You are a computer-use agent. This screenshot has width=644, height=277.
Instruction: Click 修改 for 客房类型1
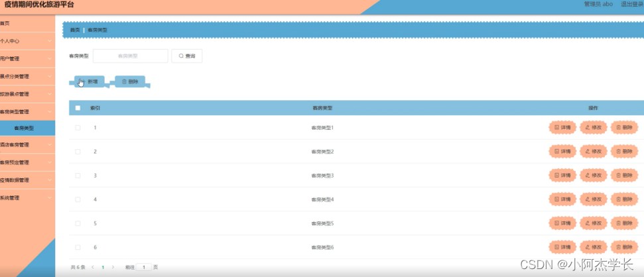coord(594,128)
